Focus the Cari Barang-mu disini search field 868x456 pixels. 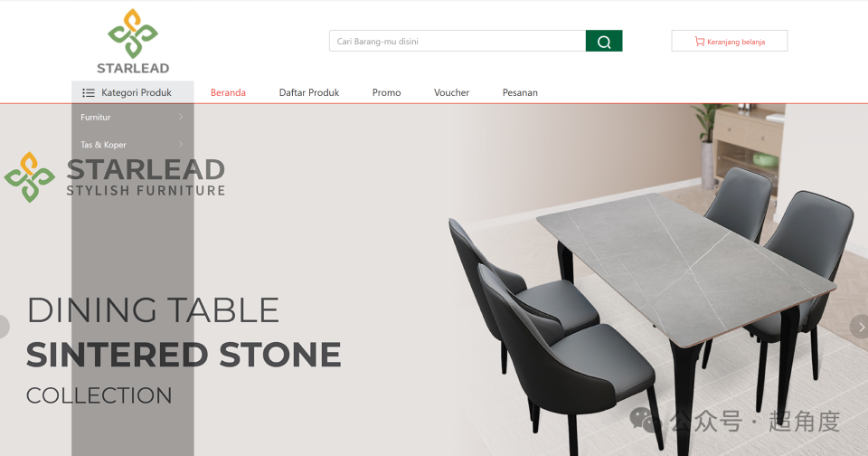point(458,41)
